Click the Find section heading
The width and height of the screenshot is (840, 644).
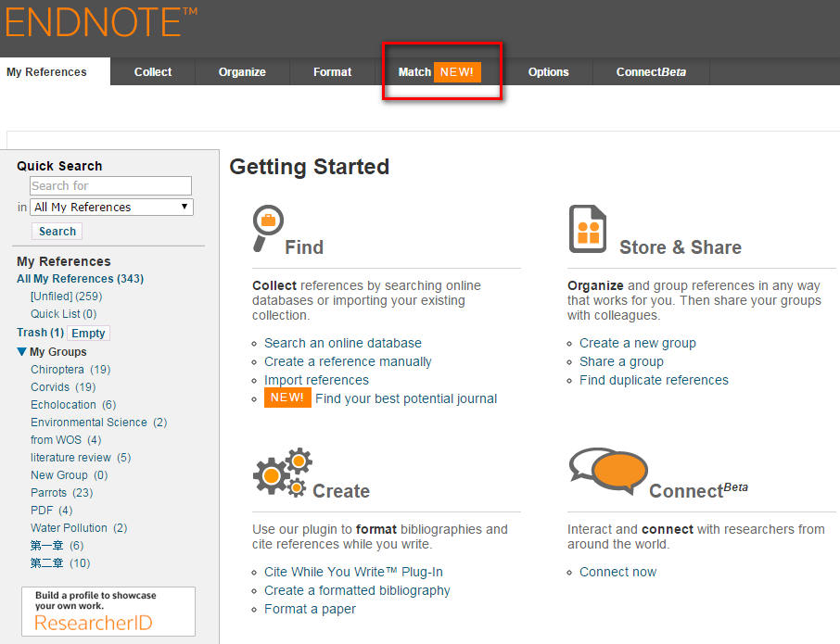click(304, 247)
